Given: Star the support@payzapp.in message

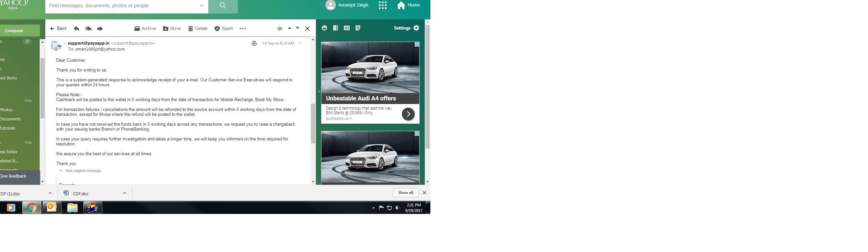Looking at the screenshot, I should [300, 43].
